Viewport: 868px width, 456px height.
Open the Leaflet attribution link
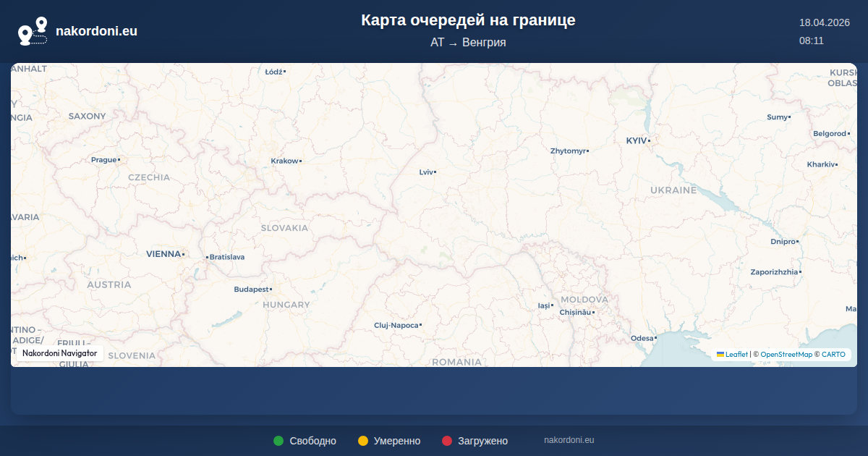(736, 355)
